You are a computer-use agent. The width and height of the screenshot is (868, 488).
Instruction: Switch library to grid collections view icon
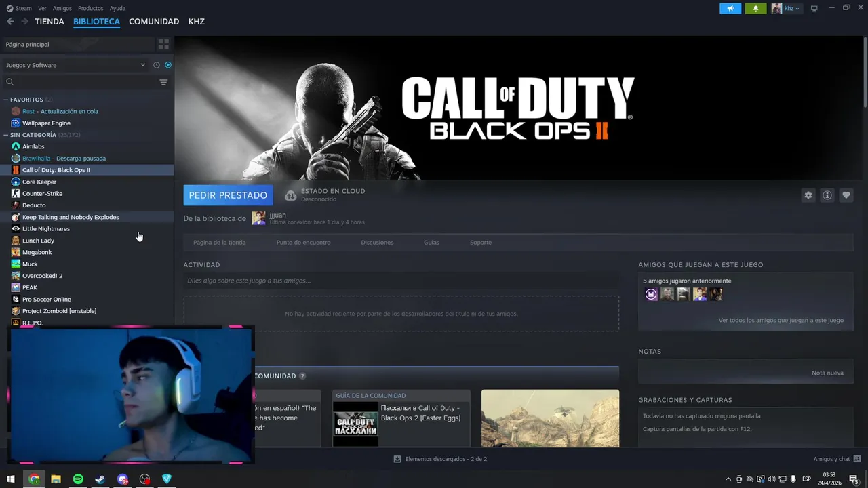coord(163,44)
